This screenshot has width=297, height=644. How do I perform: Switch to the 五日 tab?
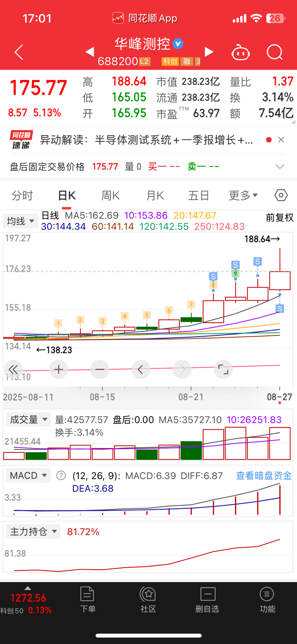point(198,196)
